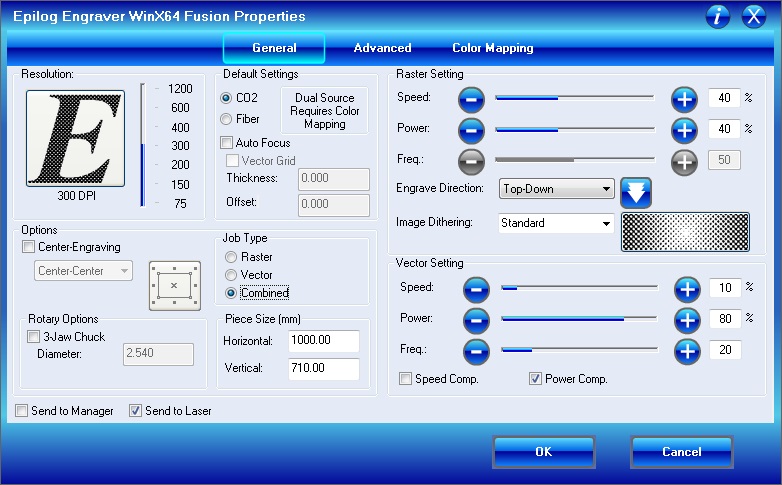Switch to the Advanced tab
Viewport: 782px width, 485px height.
pyautogui.click(x=383, y=48)
